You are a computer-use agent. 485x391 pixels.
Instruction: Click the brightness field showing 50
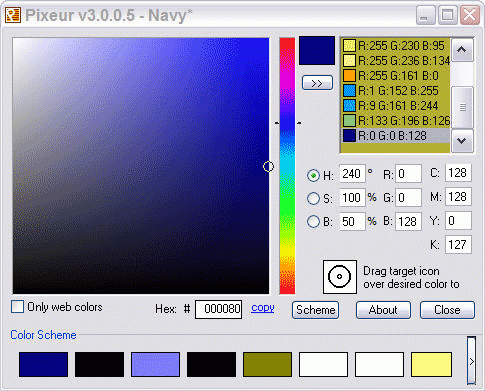352,221
